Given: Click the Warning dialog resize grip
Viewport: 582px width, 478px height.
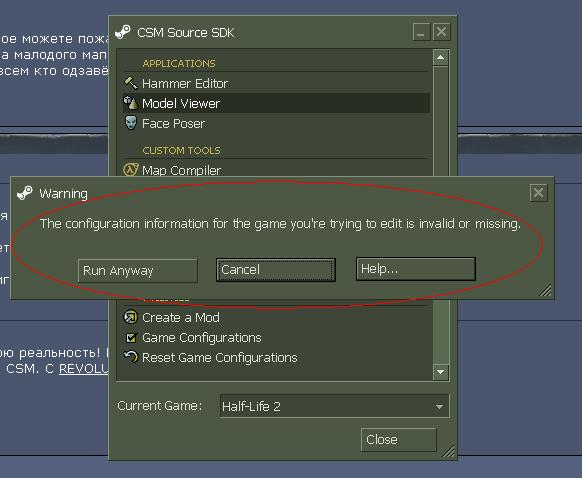Looking at the screenshot, I should tap(545, 291).
